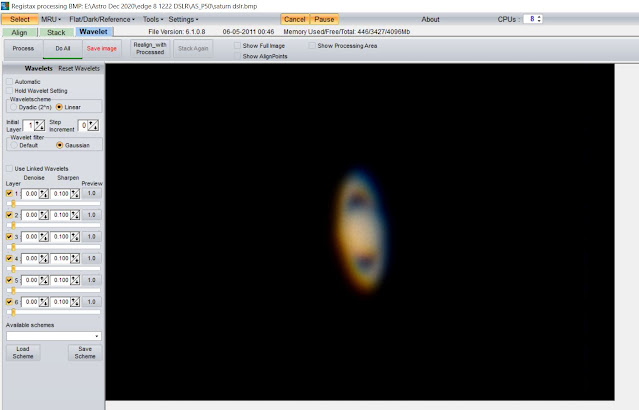Click the Cancel button
This screenshot has width=639, height=410.
pyautogui.click(x=295, y=19)
